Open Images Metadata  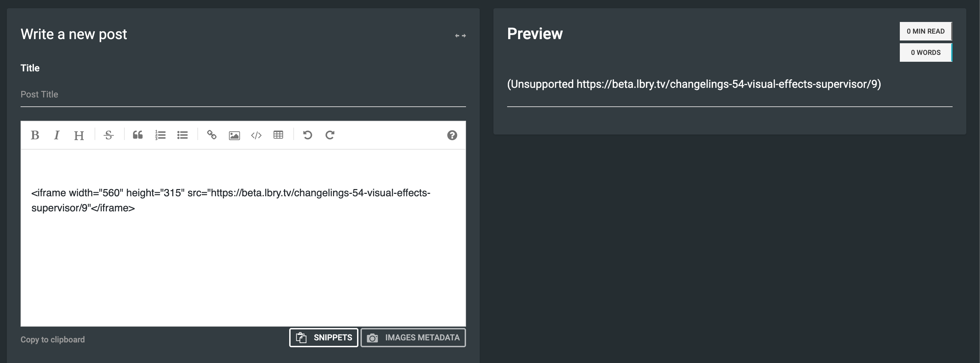point(413,338)
